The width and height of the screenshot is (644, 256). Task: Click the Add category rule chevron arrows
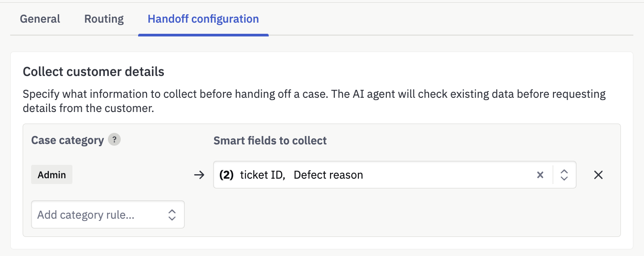point(172,215)
